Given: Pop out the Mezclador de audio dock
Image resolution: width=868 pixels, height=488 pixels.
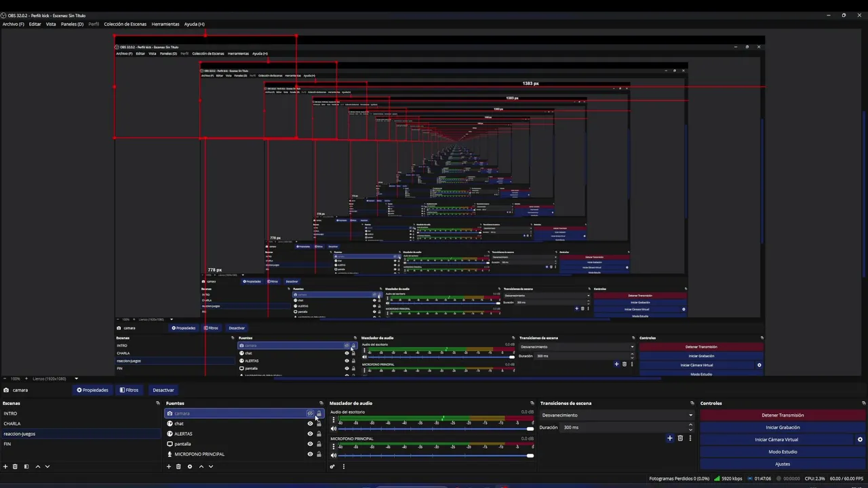Looking at the screenshot, I should click(532, 403).
